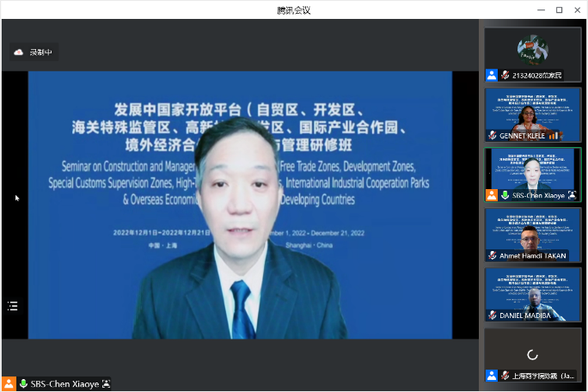Click the muted mic icon on 上海商学院 tile
This screenshot has height=392, width=588.
(x=505, y=376)
